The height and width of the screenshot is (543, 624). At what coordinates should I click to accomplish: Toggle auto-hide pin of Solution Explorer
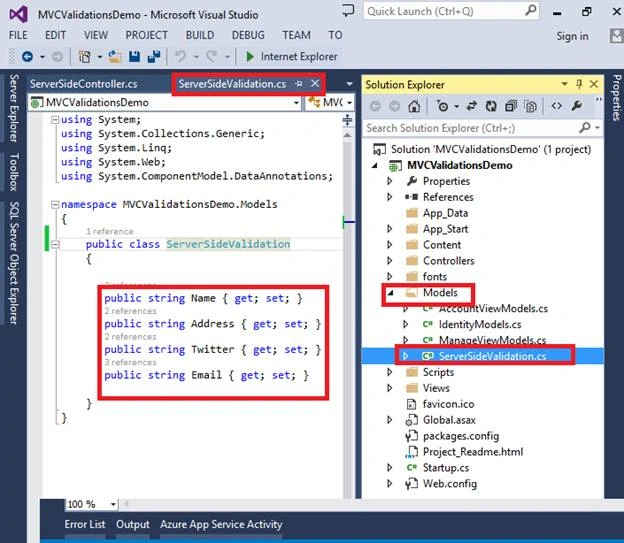(579, 84)
